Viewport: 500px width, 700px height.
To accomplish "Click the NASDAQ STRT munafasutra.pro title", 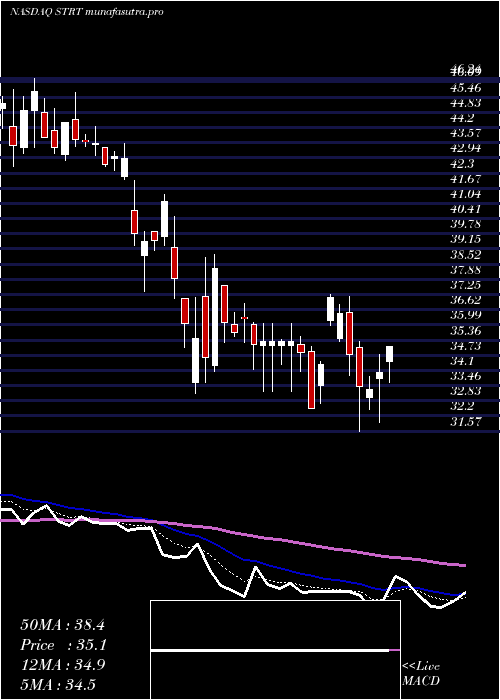I will [86, 12].
